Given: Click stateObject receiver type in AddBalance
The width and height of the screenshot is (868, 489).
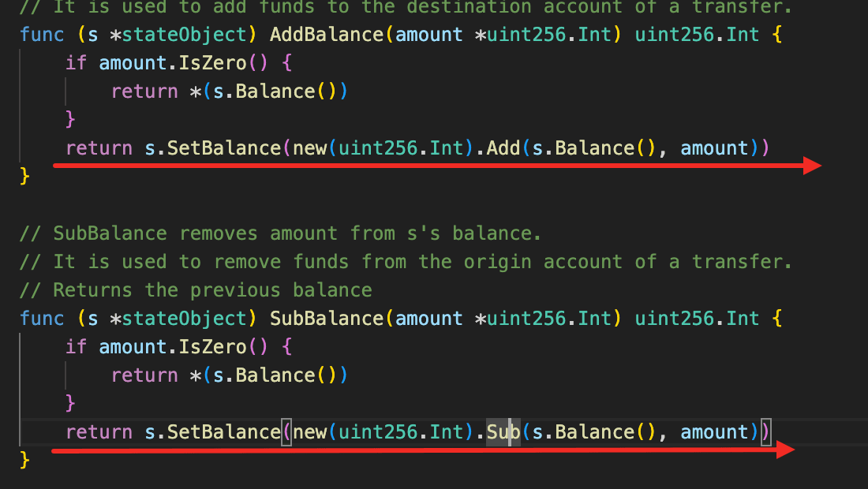Looking at the screenshot, I should click(184, 34).
